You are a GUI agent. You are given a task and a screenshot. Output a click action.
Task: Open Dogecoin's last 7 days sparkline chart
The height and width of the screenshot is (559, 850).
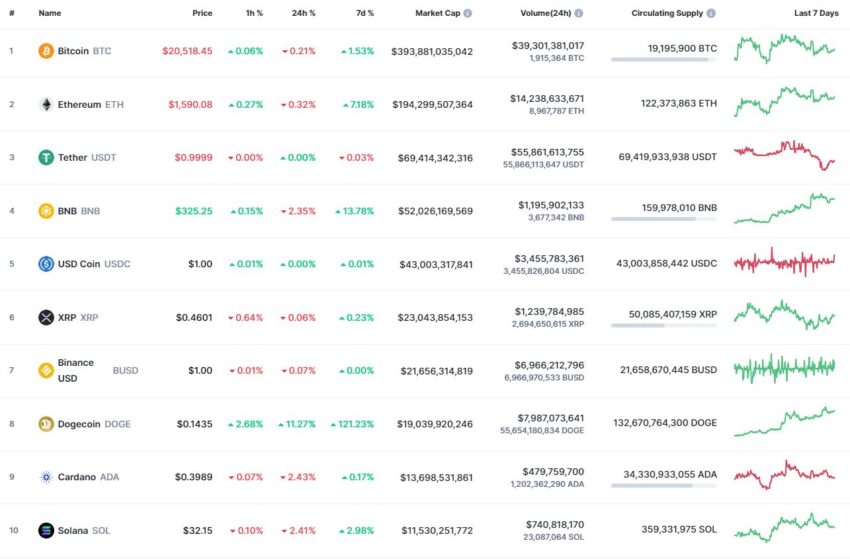coord(784,422)
